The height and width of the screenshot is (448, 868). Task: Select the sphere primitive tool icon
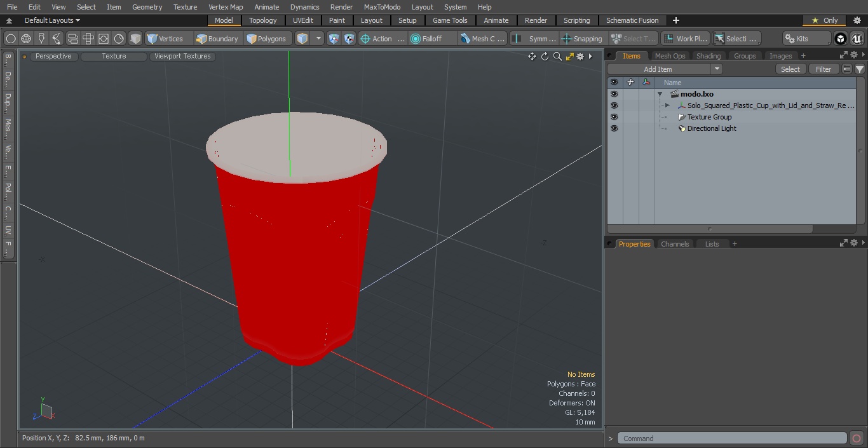pyautogui.click(x=11, y=39)
